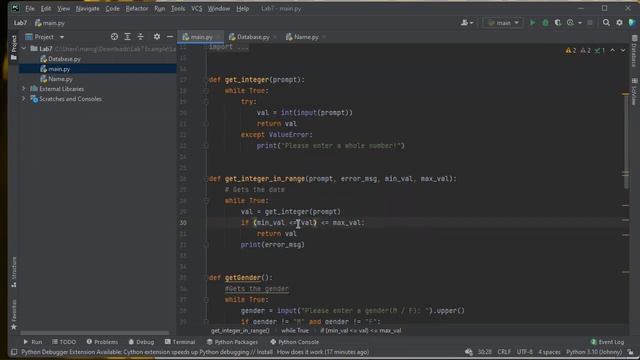Open the Python Packages tool window

pos(232,342)
